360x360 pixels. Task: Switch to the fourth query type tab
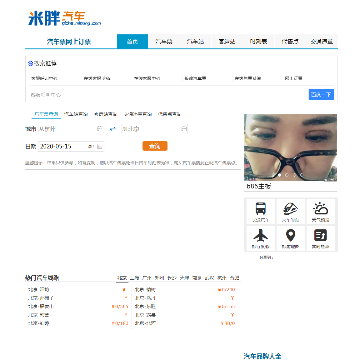click(x=138, y=114)
